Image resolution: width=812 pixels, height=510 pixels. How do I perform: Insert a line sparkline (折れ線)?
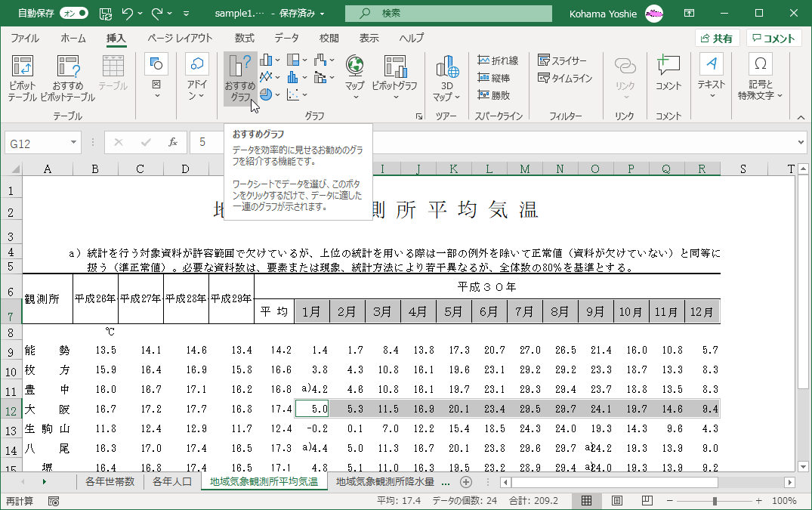point(498,60)
